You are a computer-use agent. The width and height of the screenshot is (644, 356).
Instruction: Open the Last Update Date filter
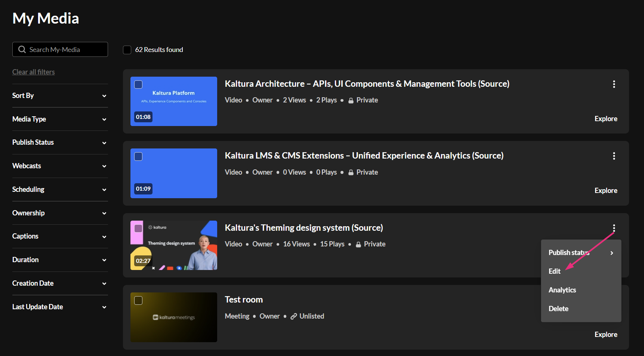(60, 307)
